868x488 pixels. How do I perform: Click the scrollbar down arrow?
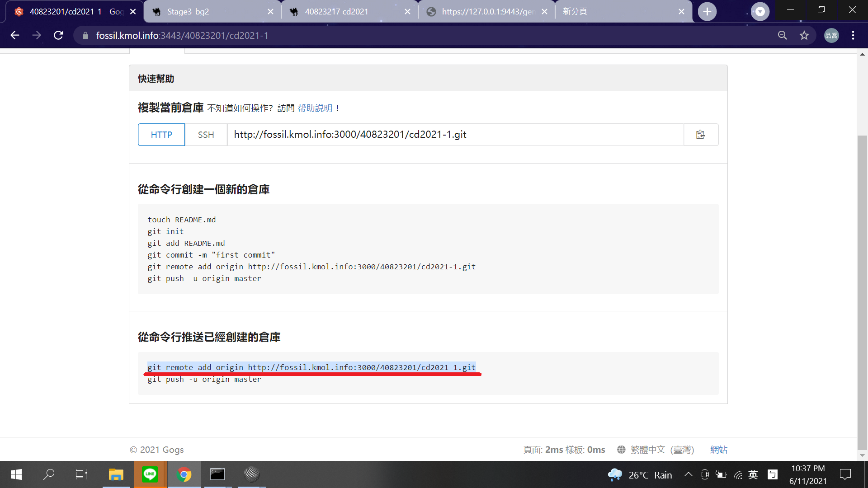862,455
